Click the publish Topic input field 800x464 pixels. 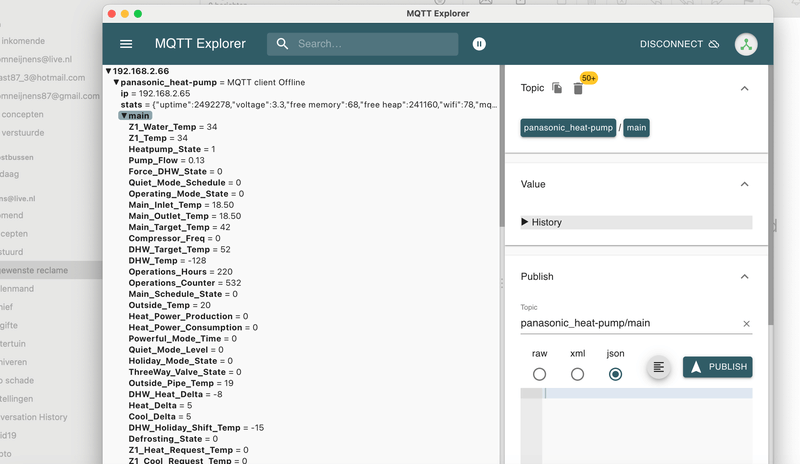coord(629,323)
